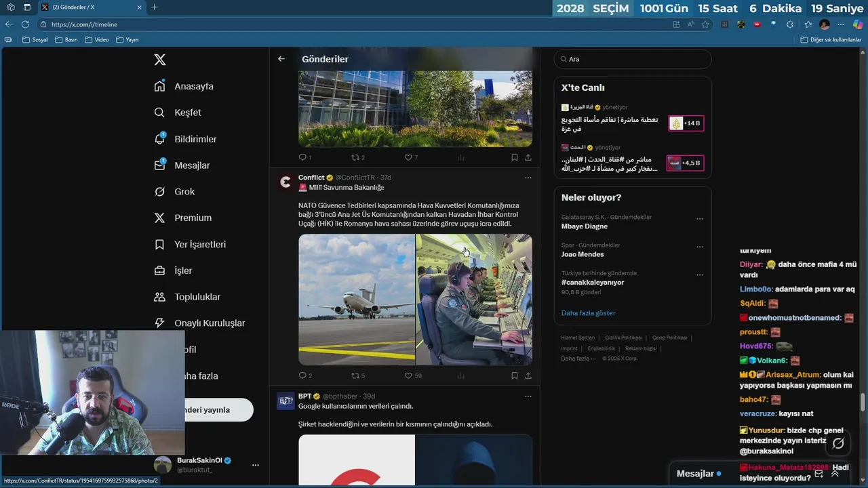
Task: Expand footer Daha fazla menu
Action: (578, 359)
